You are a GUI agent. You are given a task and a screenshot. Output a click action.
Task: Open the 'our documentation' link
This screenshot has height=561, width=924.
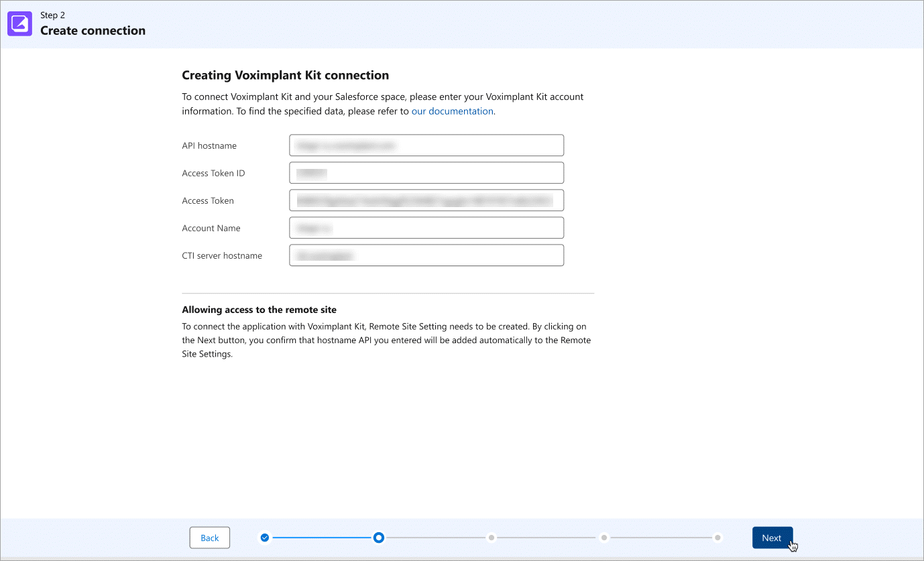(x=453, y=111)
